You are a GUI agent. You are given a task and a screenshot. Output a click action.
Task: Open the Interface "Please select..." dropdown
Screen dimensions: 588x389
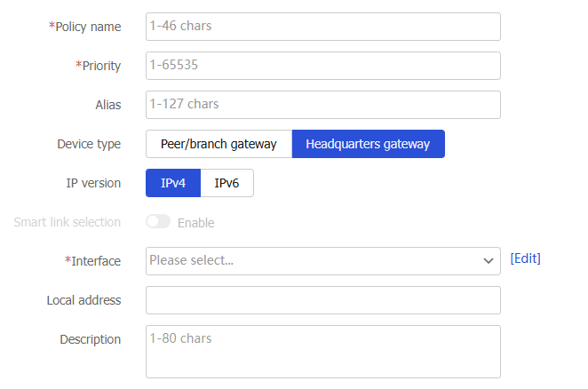pos(313,261)
